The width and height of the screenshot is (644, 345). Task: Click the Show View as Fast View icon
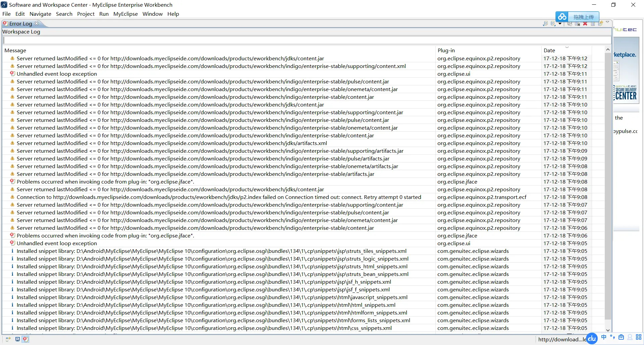(x=8, y=339)
